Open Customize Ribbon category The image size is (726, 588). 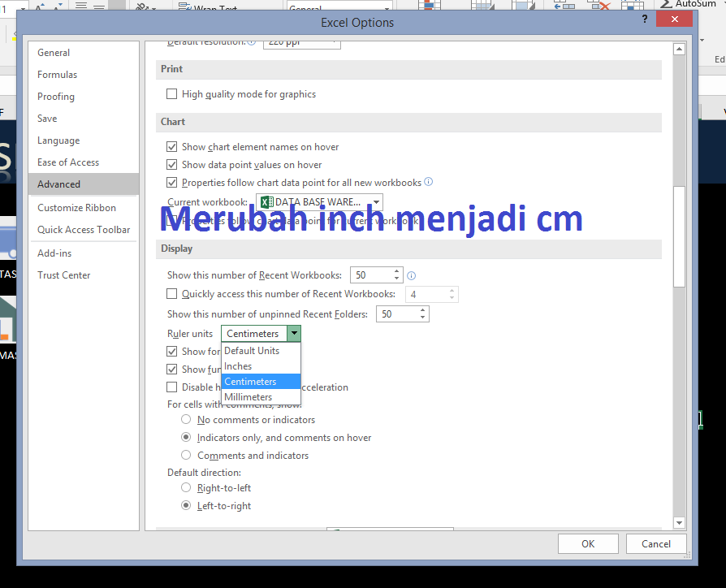[84, 208]
